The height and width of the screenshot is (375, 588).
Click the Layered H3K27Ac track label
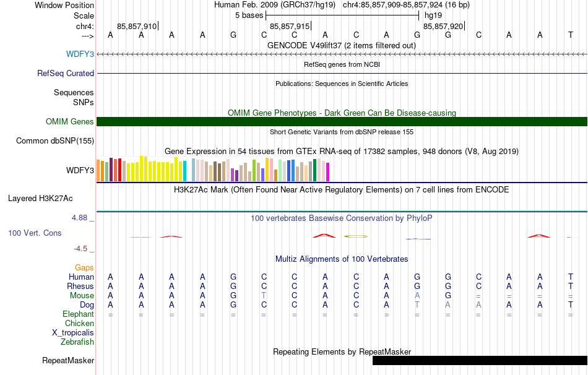pos(40,199)
